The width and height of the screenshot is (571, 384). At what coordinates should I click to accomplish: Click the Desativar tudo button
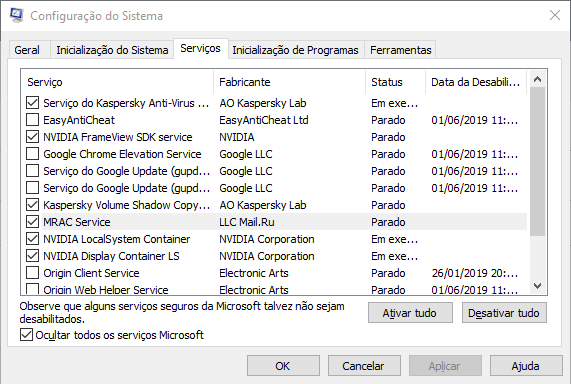point(504,313)
